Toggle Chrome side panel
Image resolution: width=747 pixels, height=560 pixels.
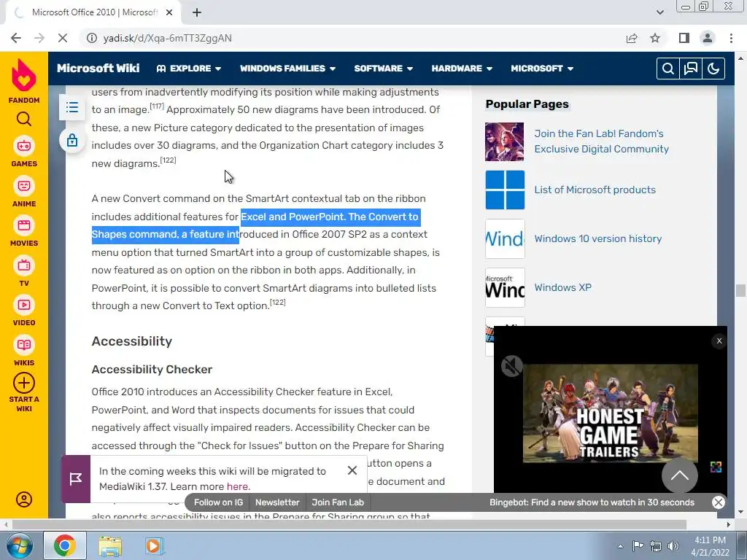tap(684, 38)
